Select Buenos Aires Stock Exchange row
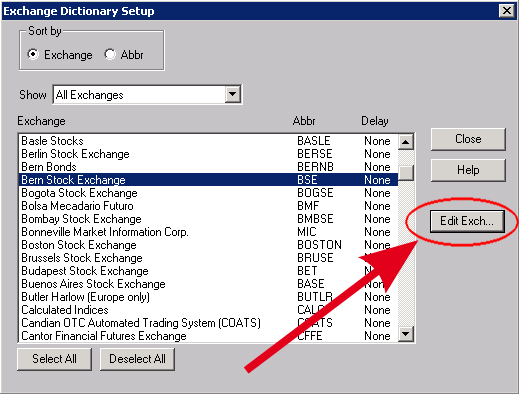Screen dimensions: 519x394 click(209, 284)
